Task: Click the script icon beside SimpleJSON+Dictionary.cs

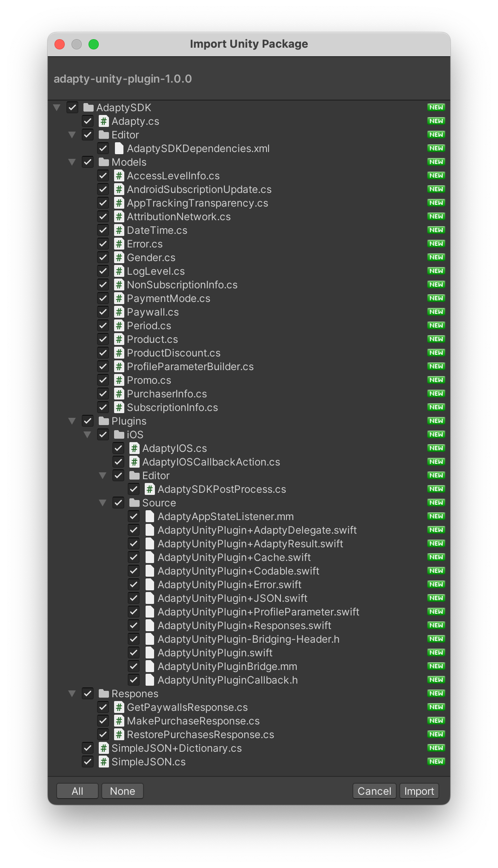Action: click(103, 748)
